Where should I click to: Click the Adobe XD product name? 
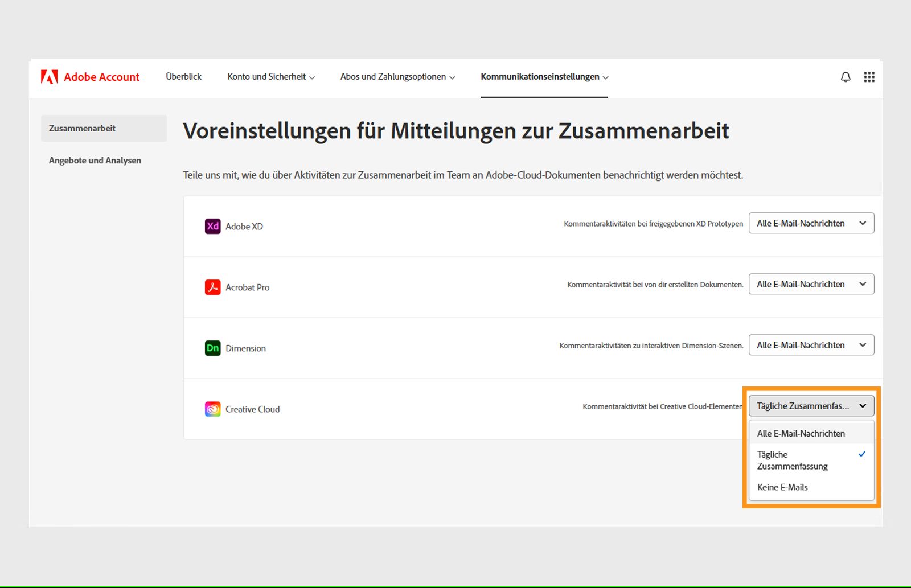tap(244, 227)
